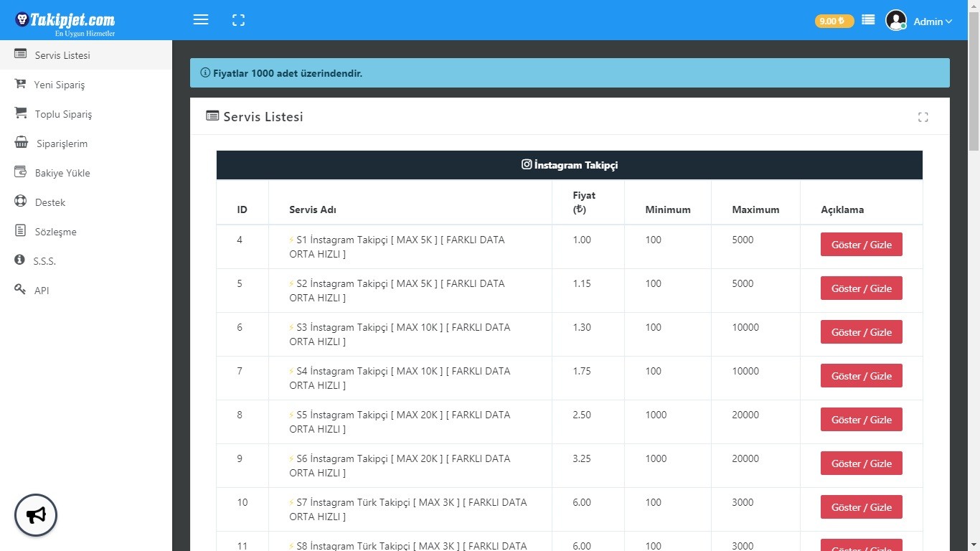Click the Admin profile avatar
Screen dimensions: 980x551
896,21
